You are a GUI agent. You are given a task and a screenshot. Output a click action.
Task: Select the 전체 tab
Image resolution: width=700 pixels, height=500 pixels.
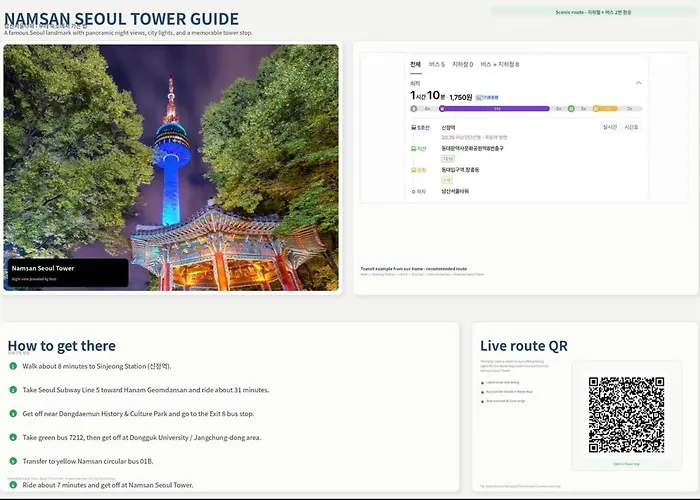tap(415, 64)
